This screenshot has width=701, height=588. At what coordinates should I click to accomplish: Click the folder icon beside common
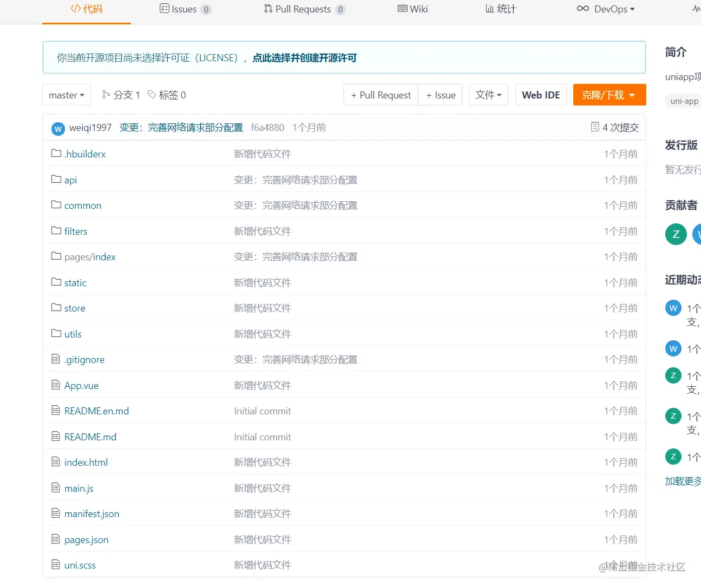click(56, 204)
